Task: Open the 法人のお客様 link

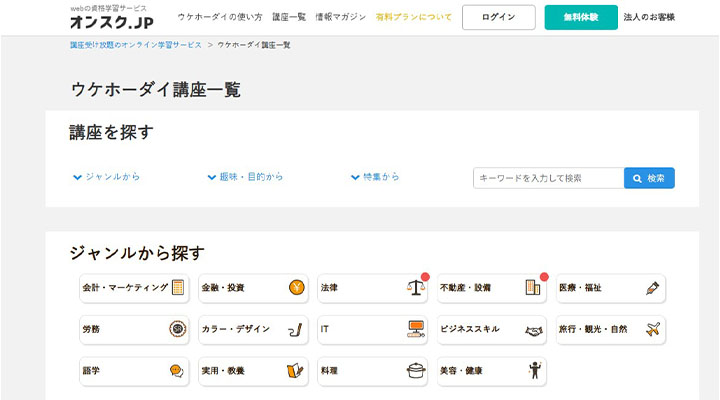Action: 649,17
